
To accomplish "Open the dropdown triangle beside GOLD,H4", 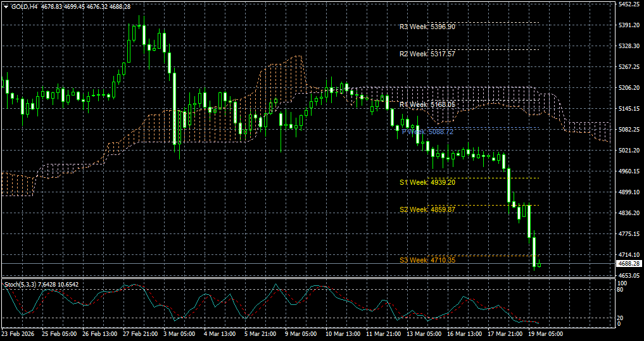I will click(6, 7).
